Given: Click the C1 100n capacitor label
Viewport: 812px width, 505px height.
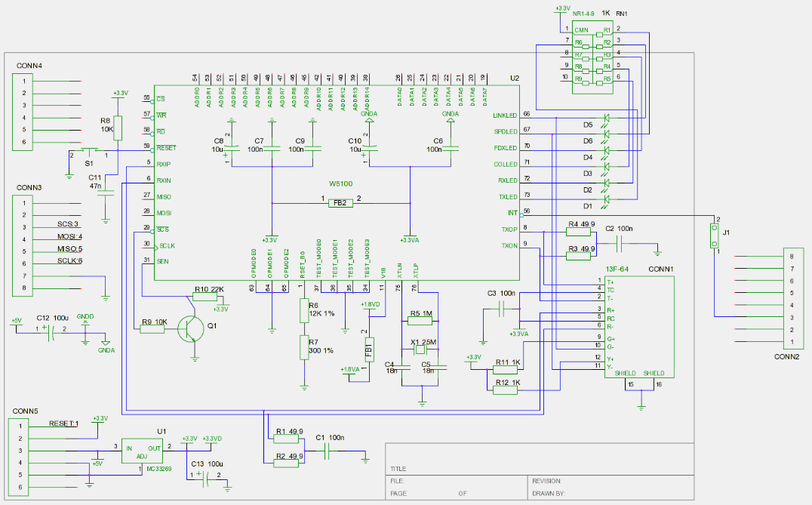Looking at the screenshot, I should 330,438.
